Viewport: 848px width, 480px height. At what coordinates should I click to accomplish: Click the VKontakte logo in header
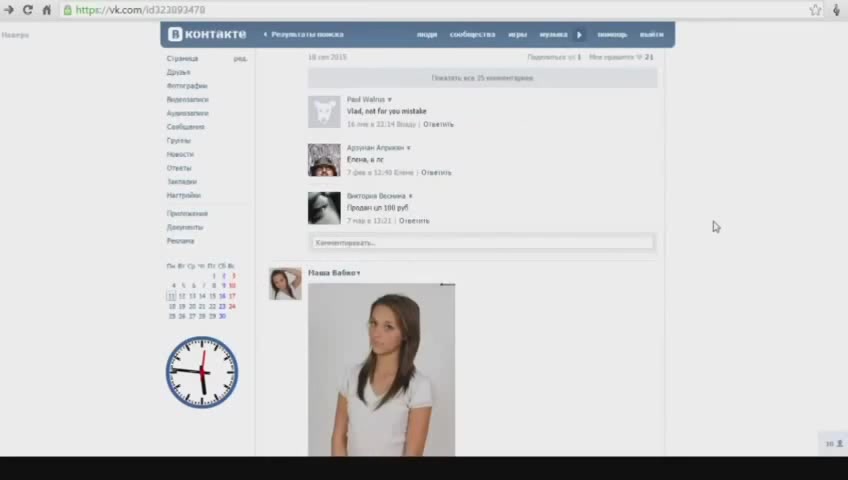[206, 34]
